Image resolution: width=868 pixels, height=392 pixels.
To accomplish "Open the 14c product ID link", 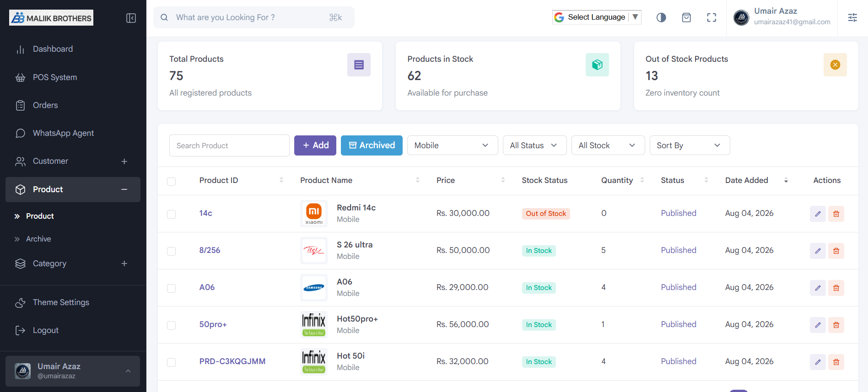I will click(x=205, y=213).
